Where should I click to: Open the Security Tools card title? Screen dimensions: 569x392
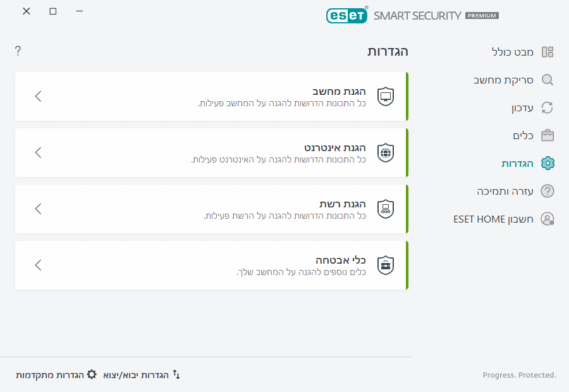tap(341, 260)
